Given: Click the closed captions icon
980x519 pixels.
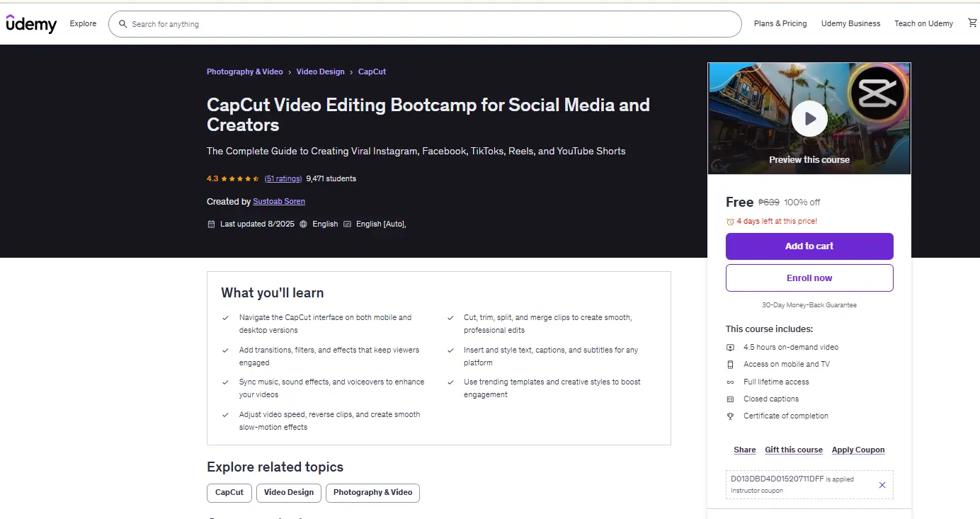Looking at the screenshot, I should (730, 399).
